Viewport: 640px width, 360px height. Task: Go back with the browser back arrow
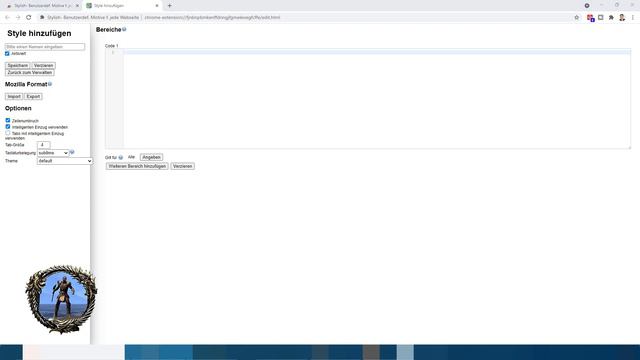[x=7, y=18]
